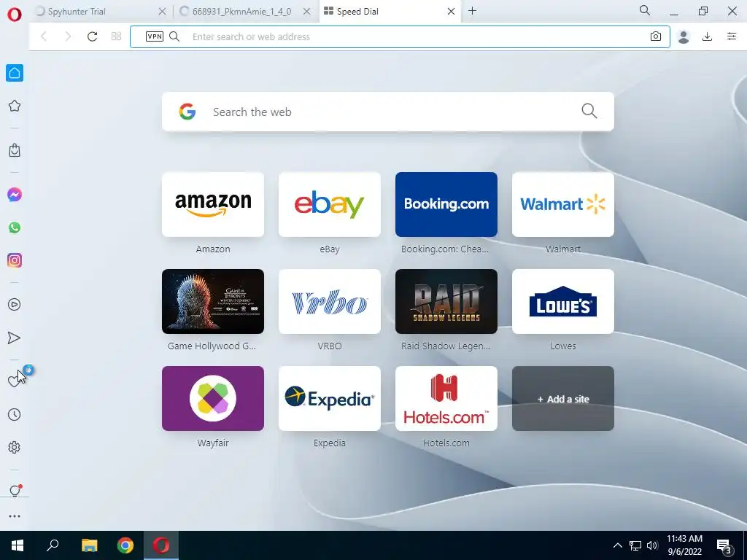The image size is (747, 560).
Task: Click the network tray icon
Action: (x=635, y=545)
